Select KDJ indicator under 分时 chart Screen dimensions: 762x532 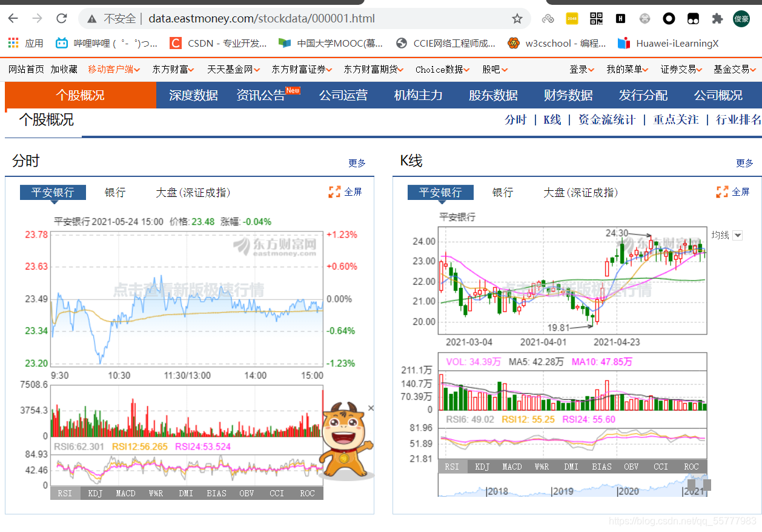[96, 493]
